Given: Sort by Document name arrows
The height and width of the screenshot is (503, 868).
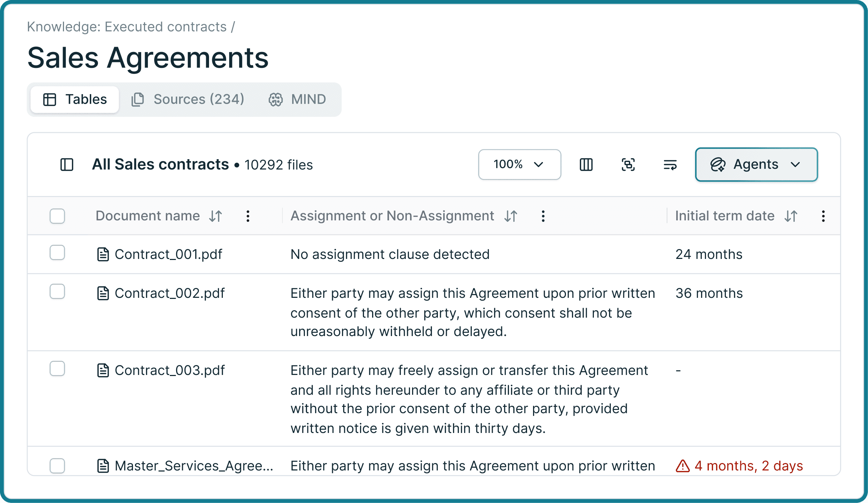Looking at the screenshot, I should tap(215, 216).
